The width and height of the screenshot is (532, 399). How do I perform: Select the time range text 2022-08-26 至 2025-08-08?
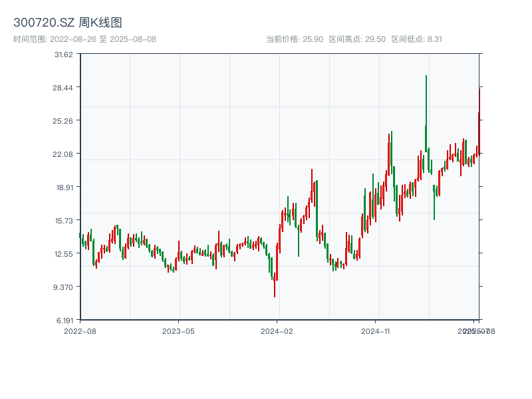click(x=103, y=39)
